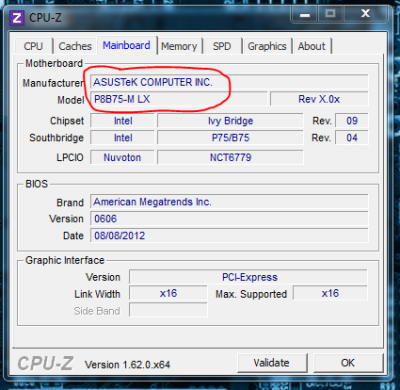
Task: Click the P75/B75 southbridge value
Action: [230, 138]
